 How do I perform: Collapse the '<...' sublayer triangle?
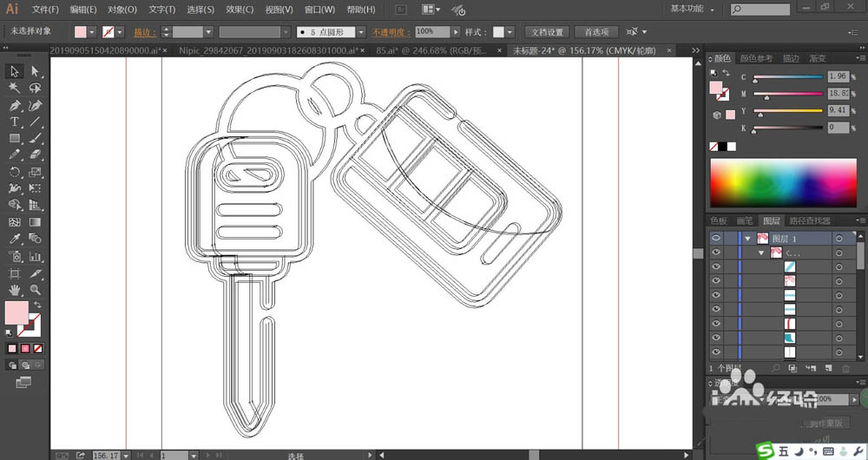pyautogui.click(x=761, y=253)
